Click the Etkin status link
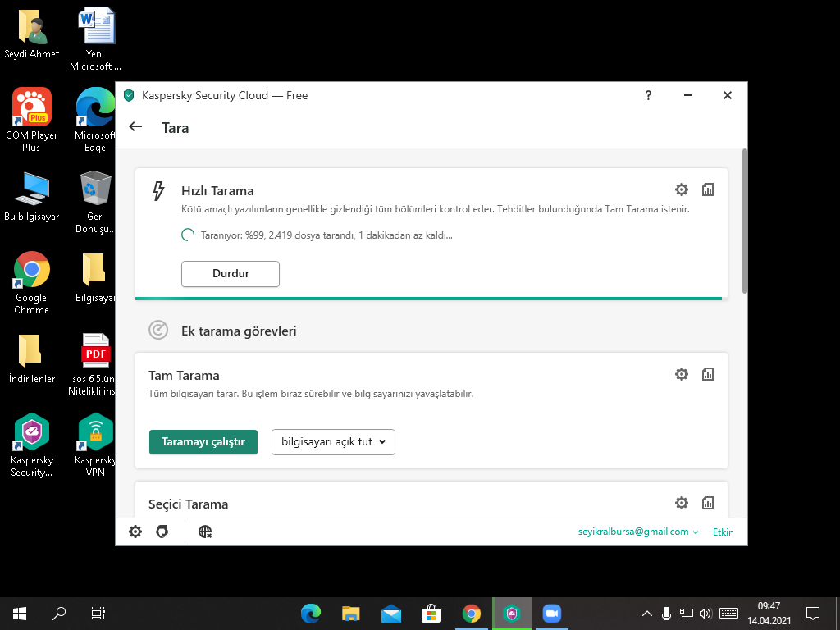840x630 pixels. click(x=724, y=532)
